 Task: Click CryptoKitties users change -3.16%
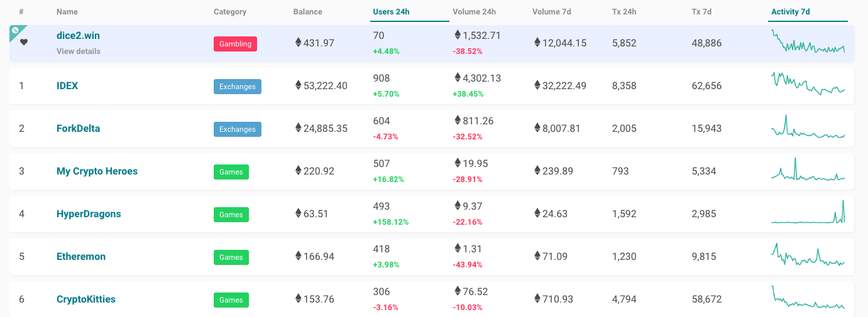[x=385, y=308]
